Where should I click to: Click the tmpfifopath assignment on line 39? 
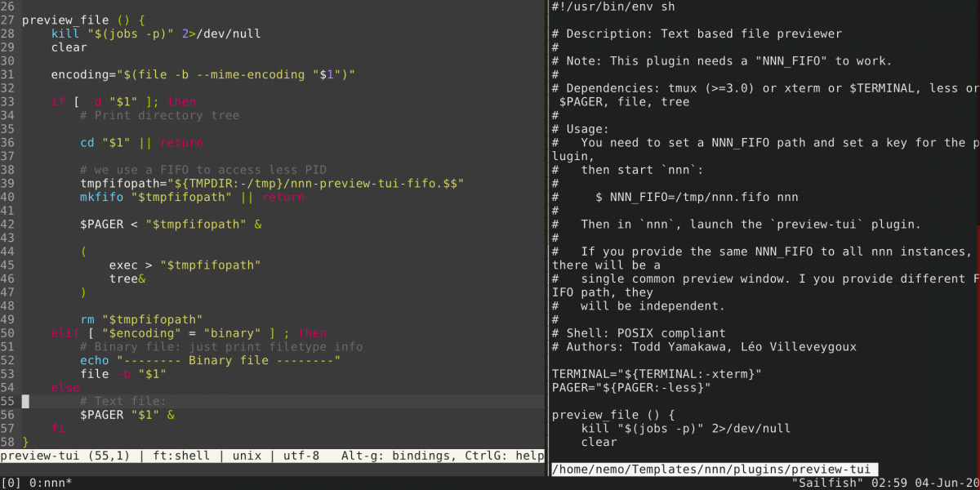click(x=269, y=183)
